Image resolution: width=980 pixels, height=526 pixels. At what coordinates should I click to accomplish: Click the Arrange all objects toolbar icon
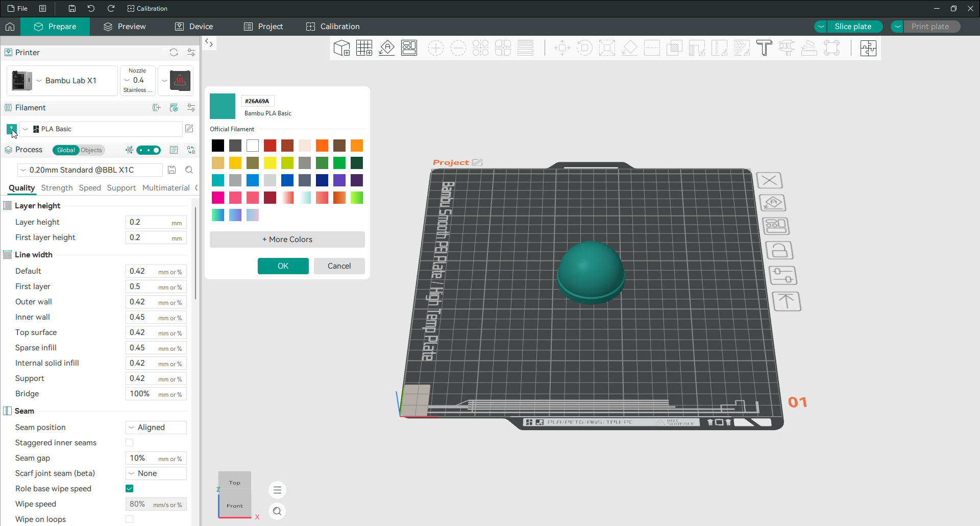tap(409, 48)
